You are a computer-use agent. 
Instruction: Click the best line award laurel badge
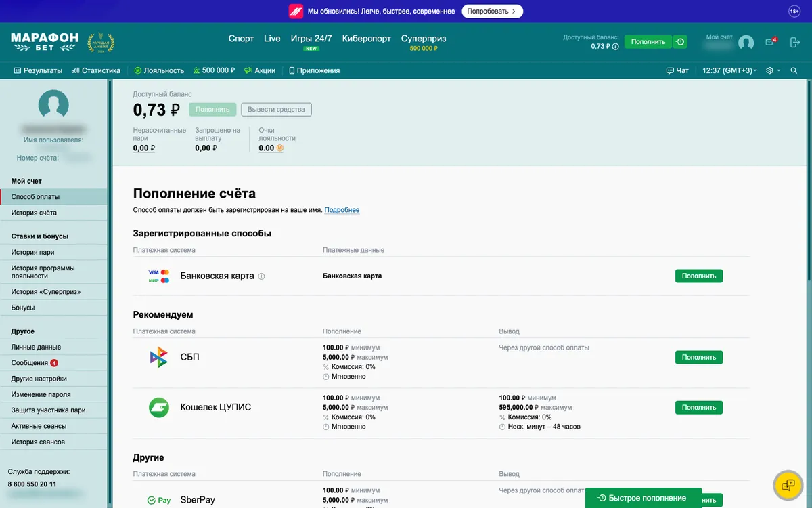point(101,43)
